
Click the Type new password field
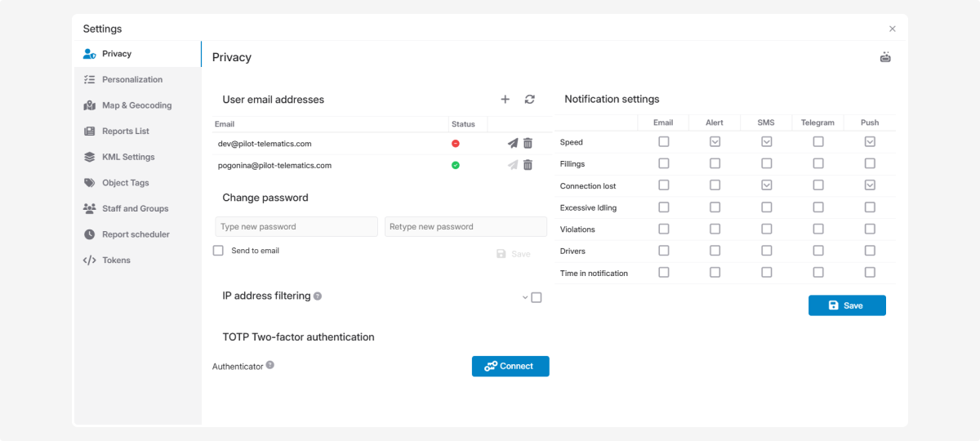[296, 227]
